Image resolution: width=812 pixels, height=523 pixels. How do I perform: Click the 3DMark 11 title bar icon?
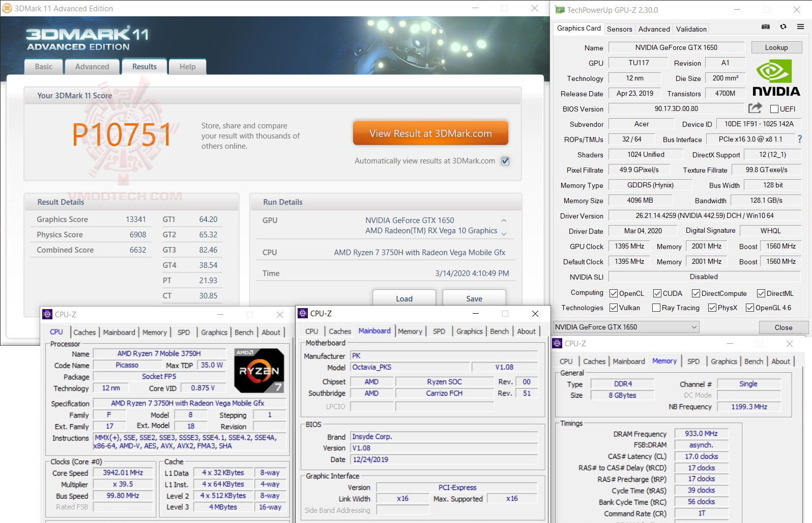(8, 8)
